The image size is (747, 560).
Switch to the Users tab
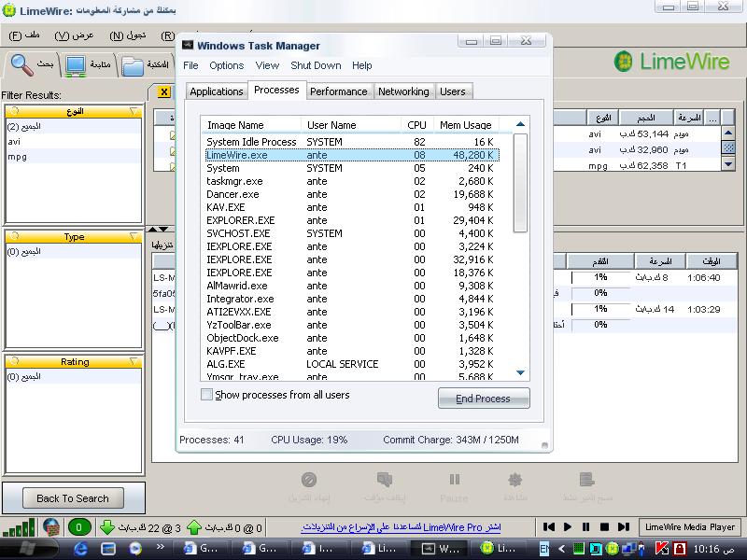pyautogui.click(x=453, y=91)
